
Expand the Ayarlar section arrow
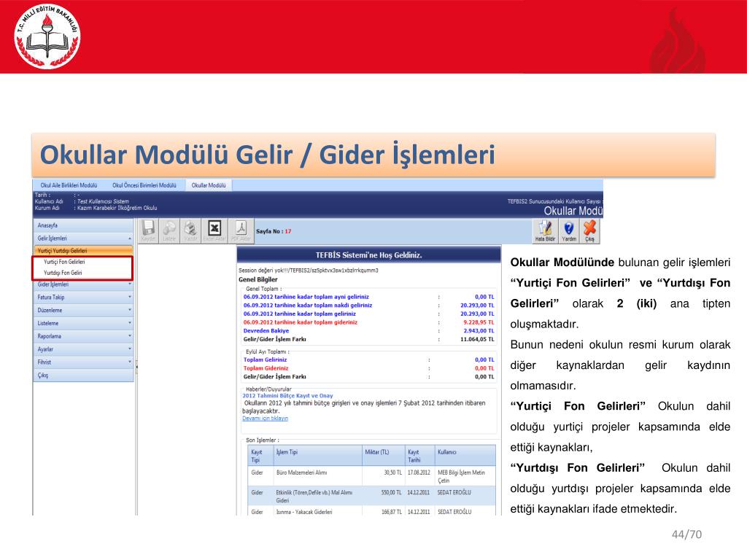pyautogui.click(x=130, y=349)
